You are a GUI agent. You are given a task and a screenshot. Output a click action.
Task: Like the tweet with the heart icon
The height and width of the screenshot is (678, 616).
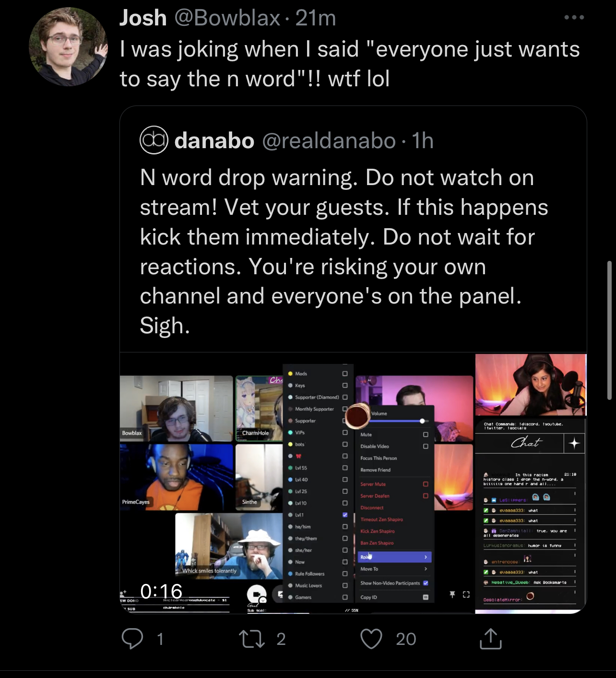pos(371,639)
